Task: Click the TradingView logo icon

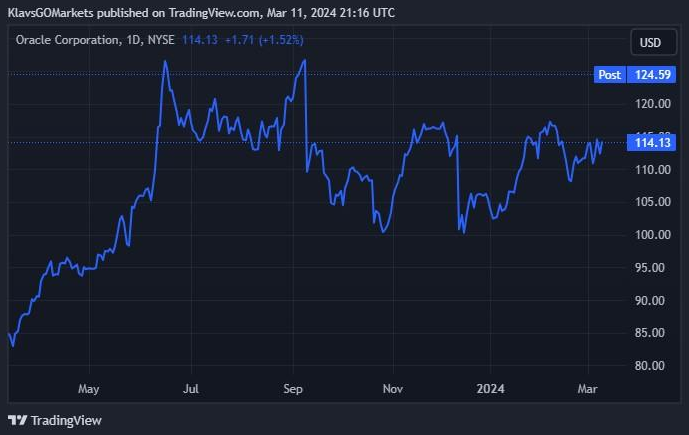Action: (x=17, y=420)
